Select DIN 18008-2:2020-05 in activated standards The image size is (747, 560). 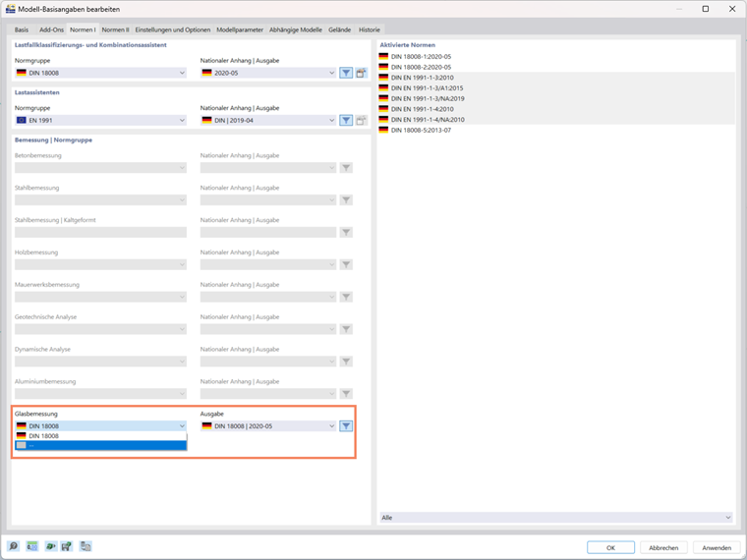pyautogui.click(x=557, y=67)
